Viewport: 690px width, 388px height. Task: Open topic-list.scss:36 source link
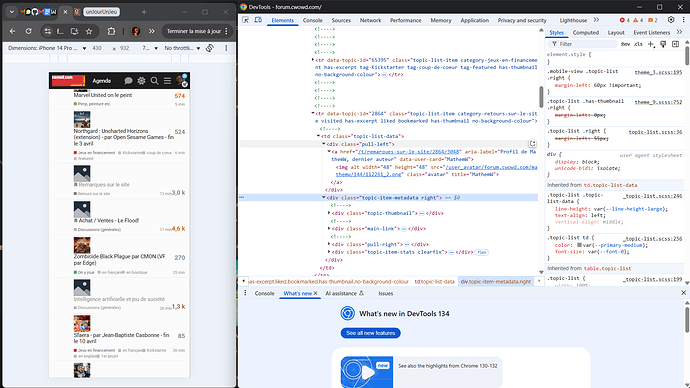[655, 132]
